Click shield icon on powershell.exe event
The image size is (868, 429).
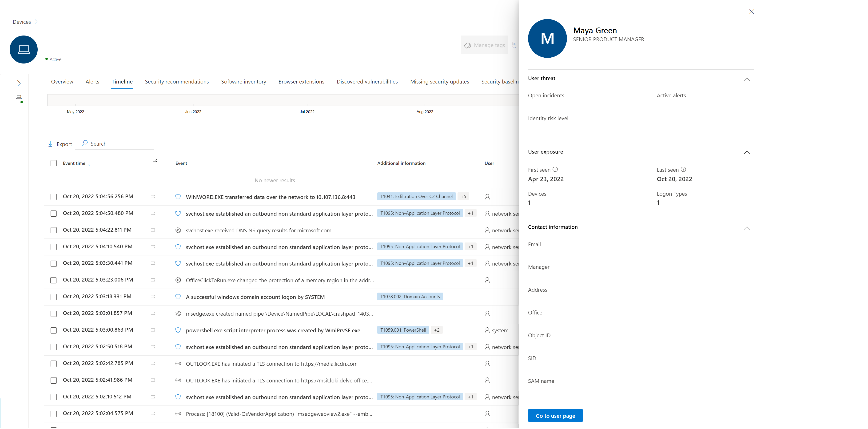point(178,330)
